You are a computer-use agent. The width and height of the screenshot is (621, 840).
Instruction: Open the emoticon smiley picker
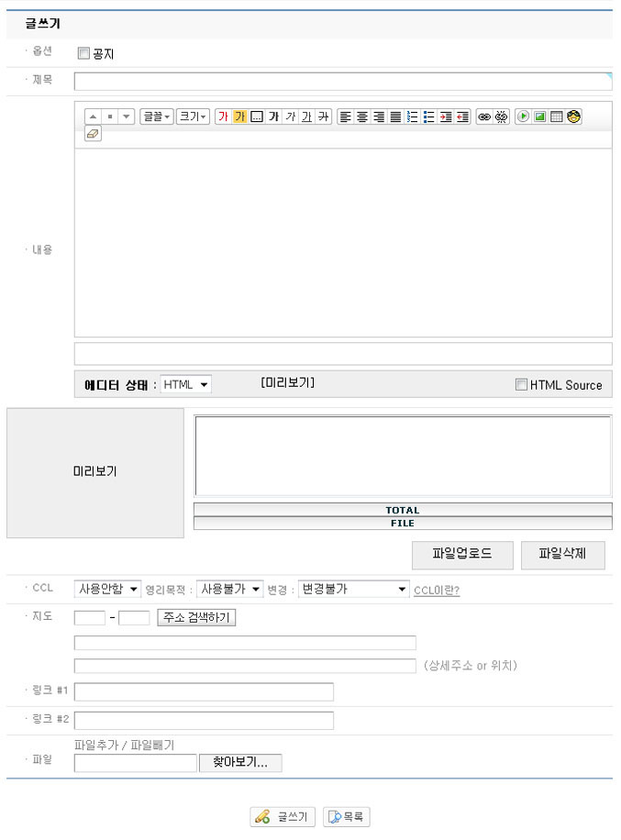(574, 116)
